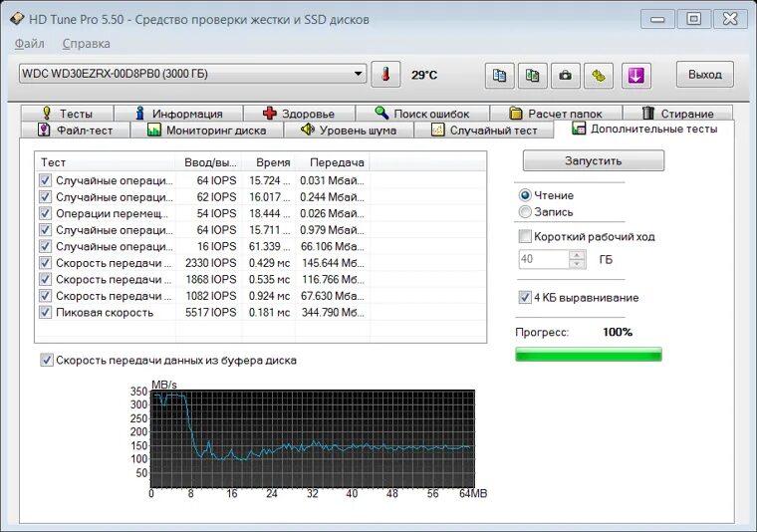Click the 145.644 Мб... transfer value
757x532 pixels.
tap(333, 263)
